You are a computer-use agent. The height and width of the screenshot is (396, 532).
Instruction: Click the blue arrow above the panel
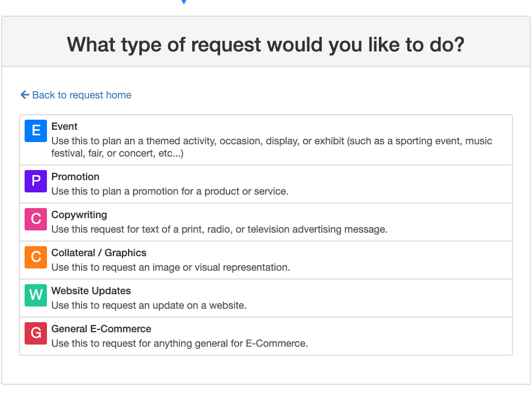[184, 3]
